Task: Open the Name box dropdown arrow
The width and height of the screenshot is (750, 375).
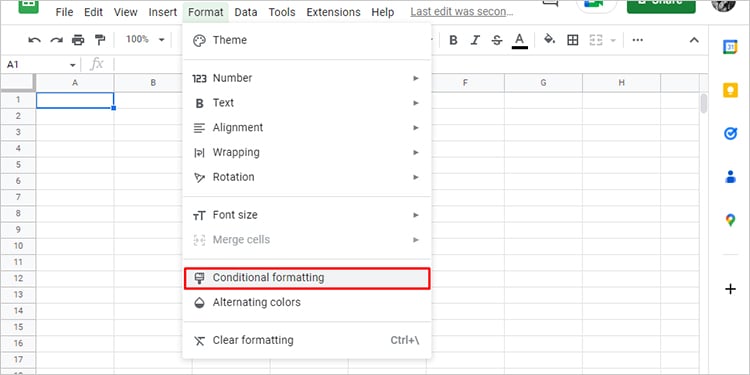Action: 73,65
